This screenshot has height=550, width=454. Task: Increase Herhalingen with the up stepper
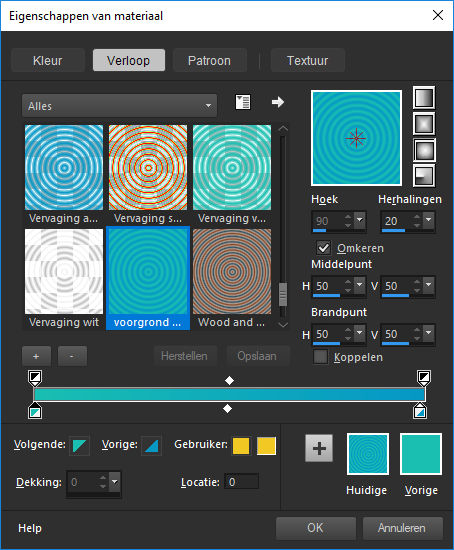(417, 216)
